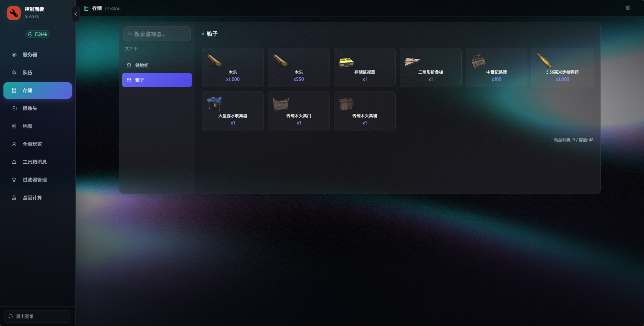Open 队伍 menu item
The image size is (644, 326).
(37, 73)
